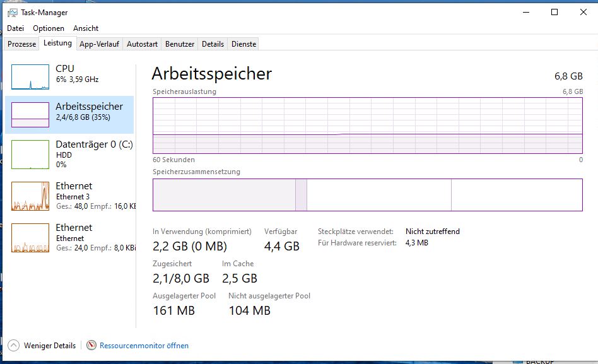Switch to the Autostart tab
The height and width of the screenshot is (364, 598).
(x=142, y=44)
